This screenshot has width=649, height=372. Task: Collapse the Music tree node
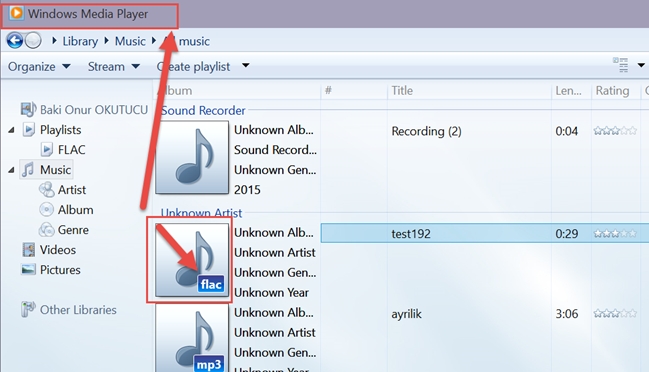coord(12,170)
